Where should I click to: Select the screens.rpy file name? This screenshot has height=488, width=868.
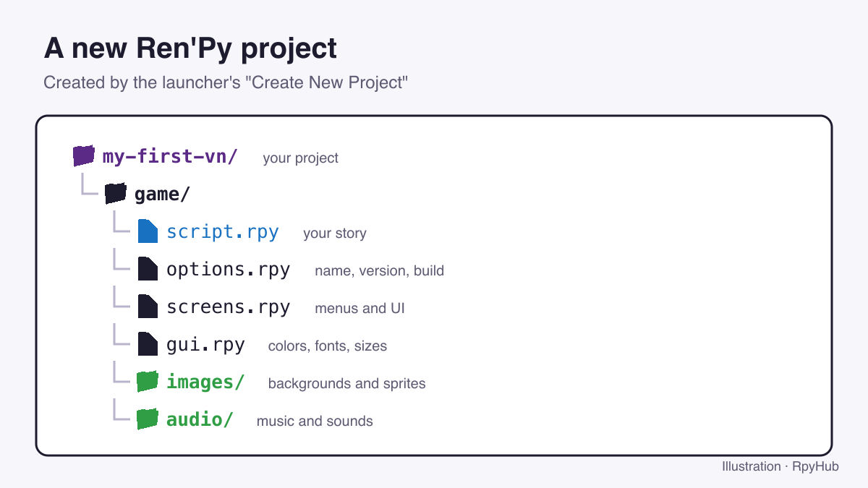click(x=229, y=307)
